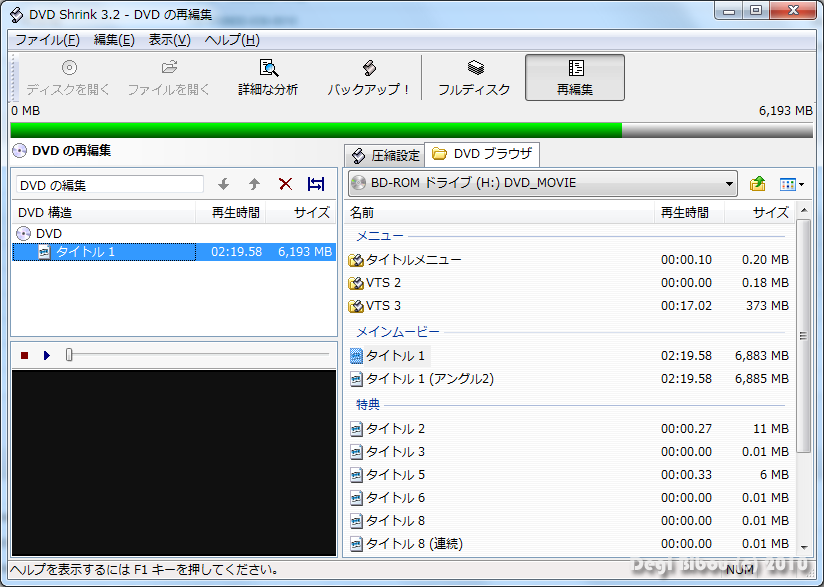Click the set start/end frames icon
The height and width of the screenshot is (587, 824).
316,184
